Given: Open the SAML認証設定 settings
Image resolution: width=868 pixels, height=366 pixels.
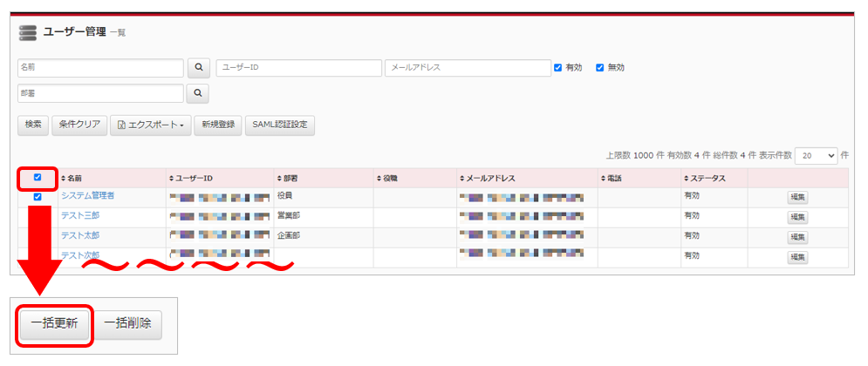Looking at the screenshot, I should 279,125.
